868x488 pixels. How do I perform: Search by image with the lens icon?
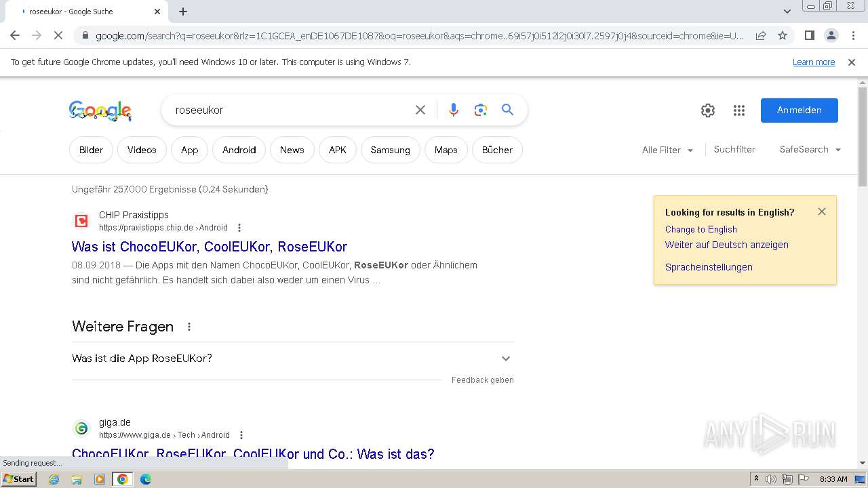tap(481, 110)
